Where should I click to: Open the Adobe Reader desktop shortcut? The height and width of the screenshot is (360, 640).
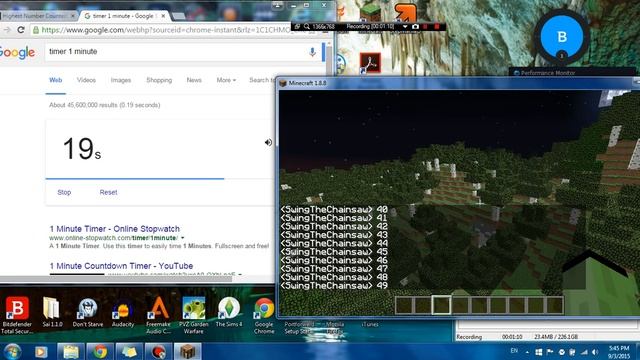point(370,63)
